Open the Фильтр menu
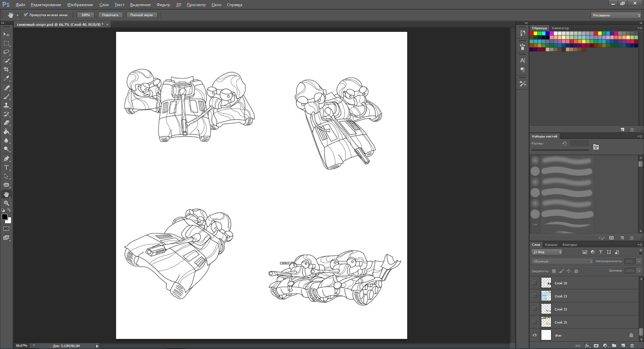Viewport: 644px width, 349px height. coord(163,5)
